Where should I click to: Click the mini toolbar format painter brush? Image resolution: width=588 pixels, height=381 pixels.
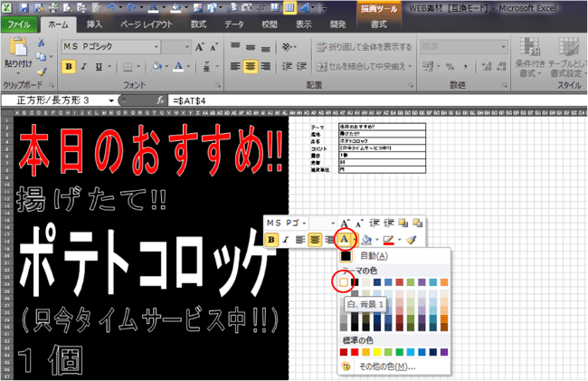point(412,239)
